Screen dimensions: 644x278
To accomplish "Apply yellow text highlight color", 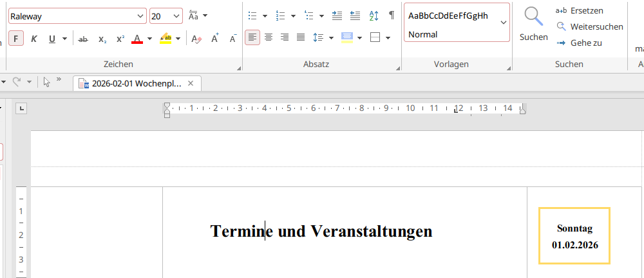I will pyautogui.click(x=166, y=39).
